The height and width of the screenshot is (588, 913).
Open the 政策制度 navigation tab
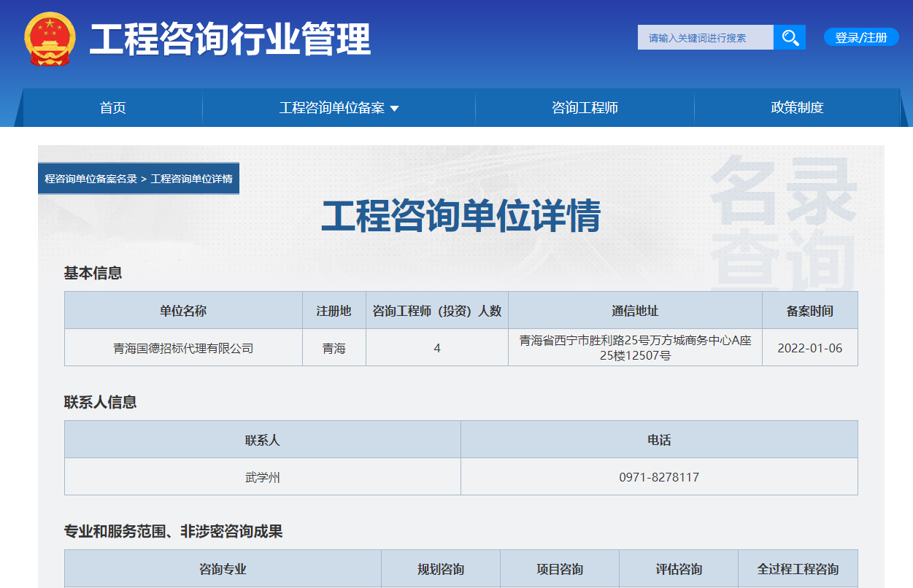tap(797, 108)
